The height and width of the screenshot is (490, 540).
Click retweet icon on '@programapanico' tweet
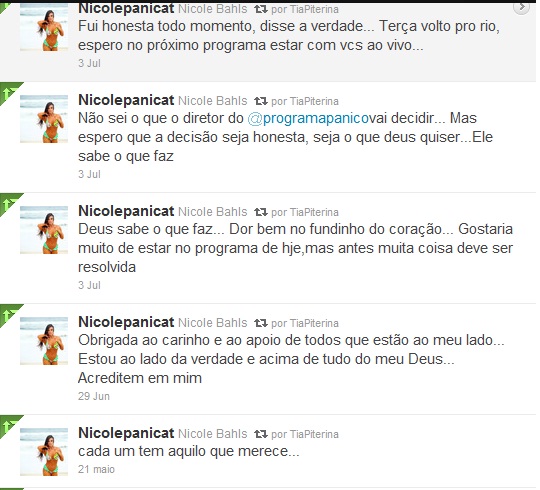point(261,101)
